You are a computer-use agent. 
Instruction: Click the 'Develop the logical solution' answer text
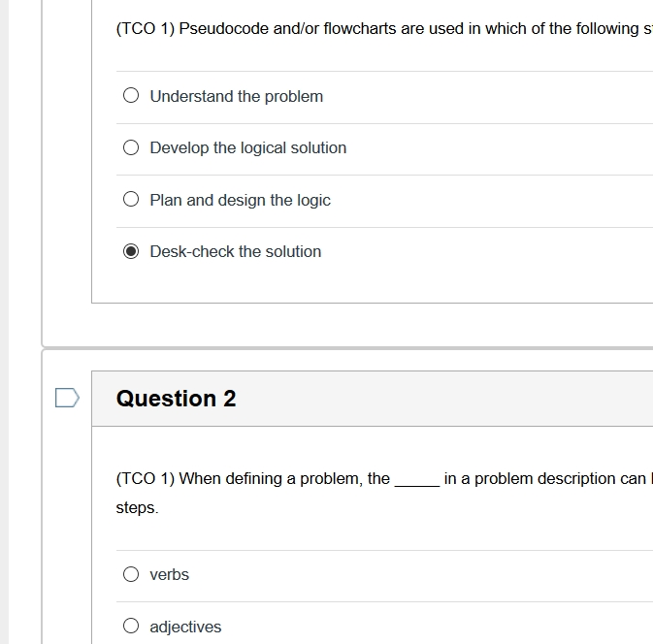[x=247, y=147]
